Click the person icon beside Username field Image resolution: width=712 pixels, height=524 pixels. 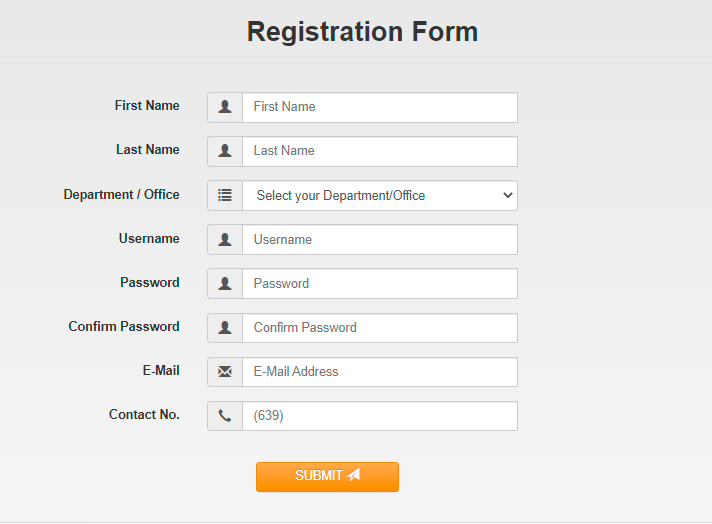coord(225,239)
